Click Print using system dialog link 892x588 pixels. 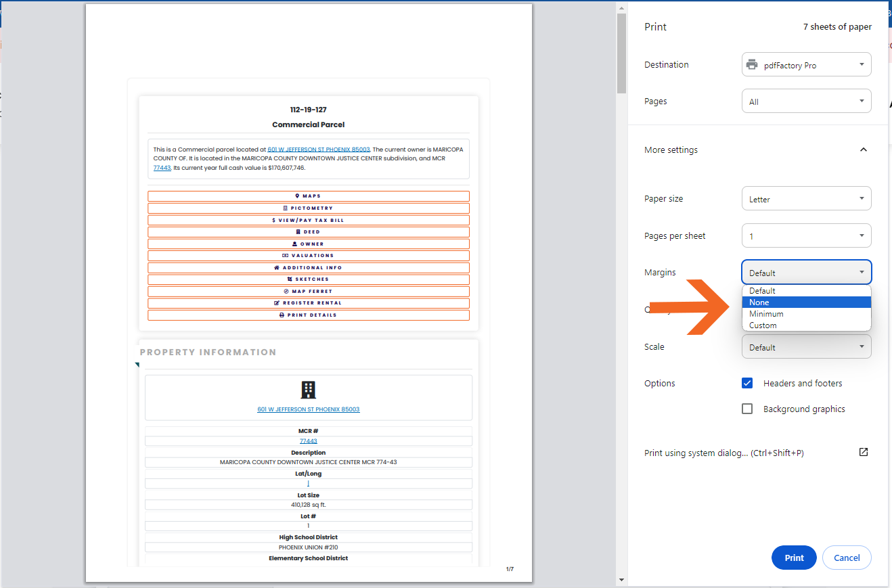click(x=724, y=453)
